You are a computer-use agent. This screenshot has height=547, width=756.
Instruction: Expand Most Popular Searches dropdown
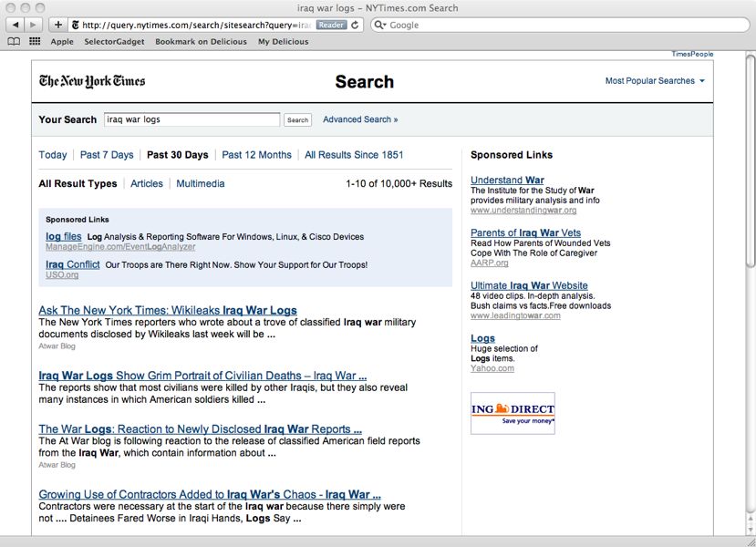pos(655,81)
